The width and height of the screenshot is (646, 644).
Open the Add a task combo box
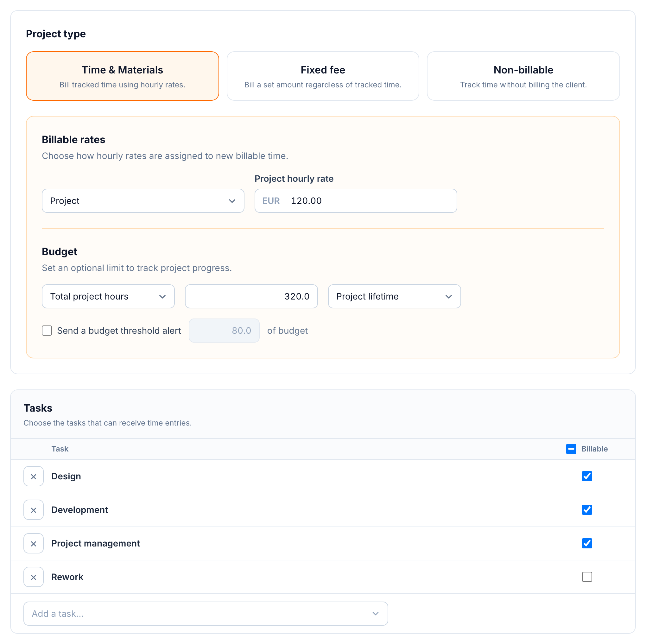coord(206,614)
